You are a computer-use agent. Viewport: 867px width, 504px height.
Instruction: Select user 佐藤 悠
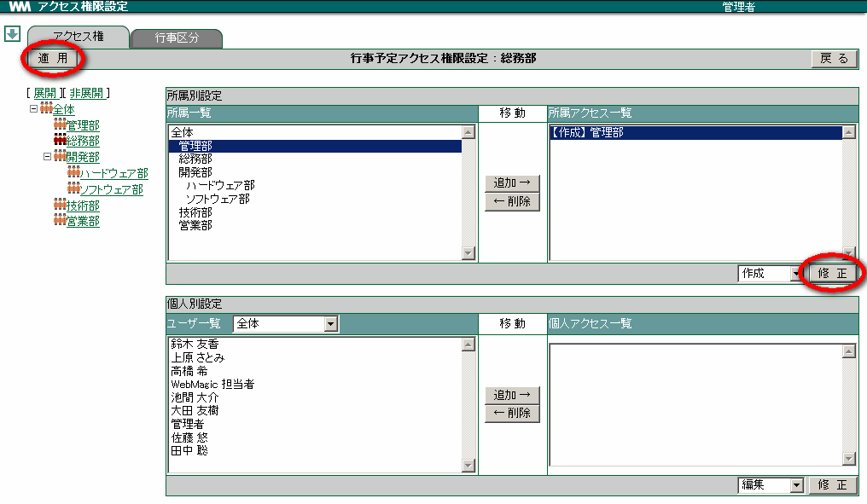pyautogui.click(x=315, y=437)
